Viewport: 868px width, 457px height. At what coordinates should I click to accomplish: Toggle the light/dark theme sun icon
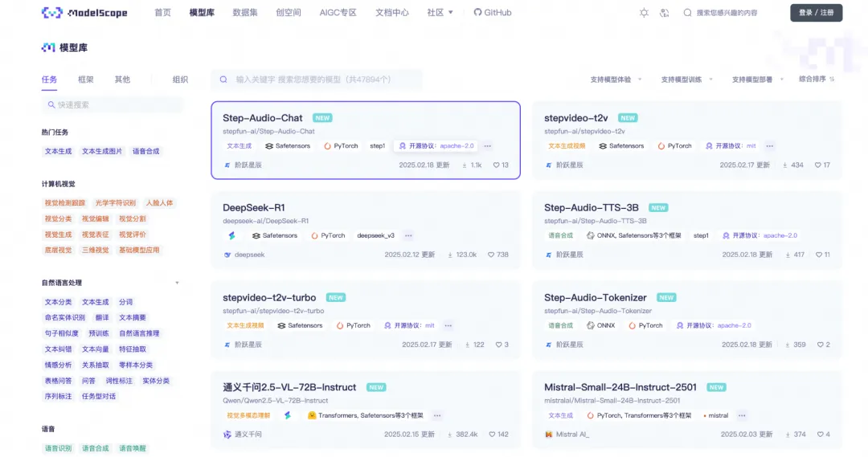644,13
